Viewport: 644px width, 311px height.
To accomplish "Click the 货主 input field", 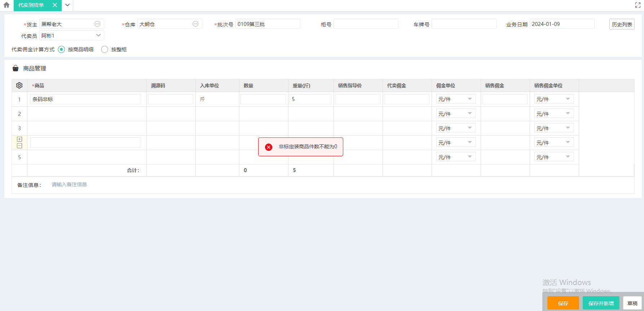I will (x=72, y=24).
